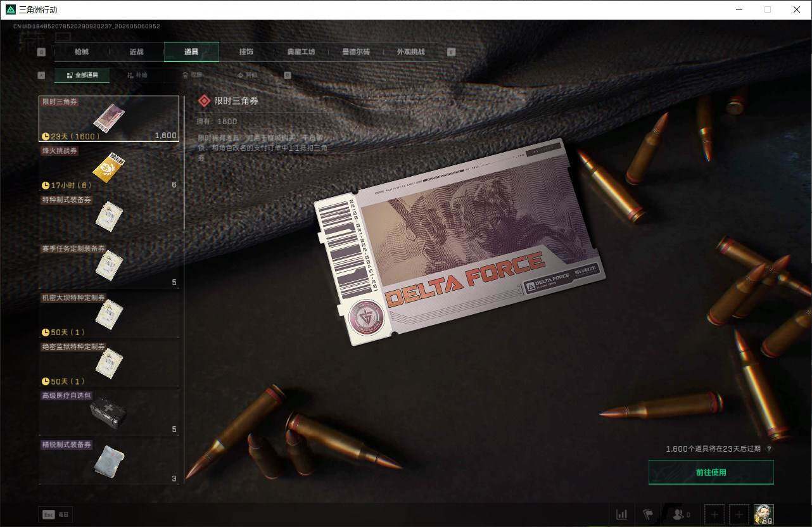The height and width of the screenshot is (527, 812).
Task: Open the player avatar portrait
Action: [763, 514]
